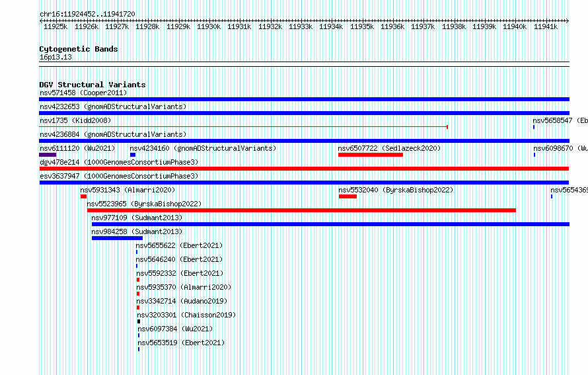The height and width of the screenshot is (375, 588).
Task: Open the nsv6098670 label at right edge
Action: pyautogui.click(x=561, y=148)
